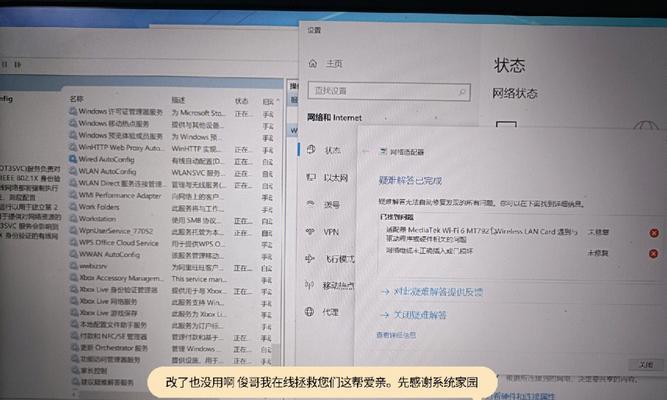
Task: Click the scroll-up arrow of the services list
Action: (x=278, y=101)
